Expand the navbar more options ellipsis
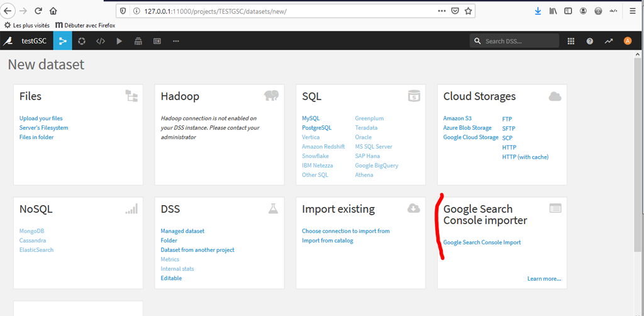This screenshot has width=644, height=316. coord(175,41)
